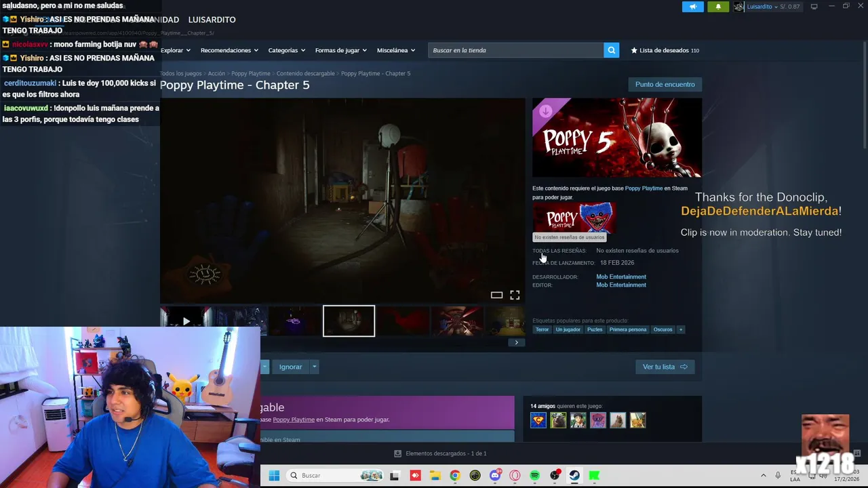Screen dimensions: 868x488
Task: Open Google Chrome from the taskbar
Action: (455, 476)
